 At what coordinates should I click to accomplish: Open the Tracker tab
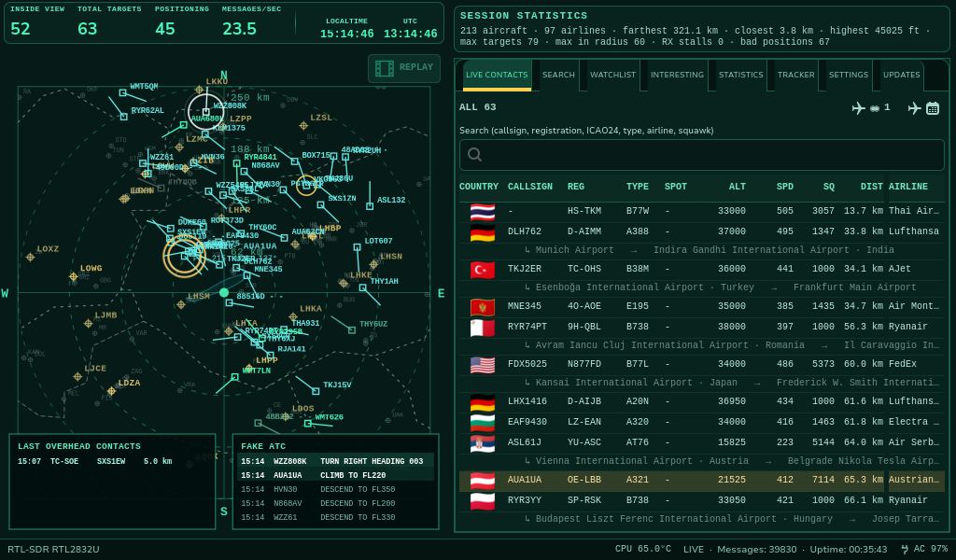tap(795, 75)
